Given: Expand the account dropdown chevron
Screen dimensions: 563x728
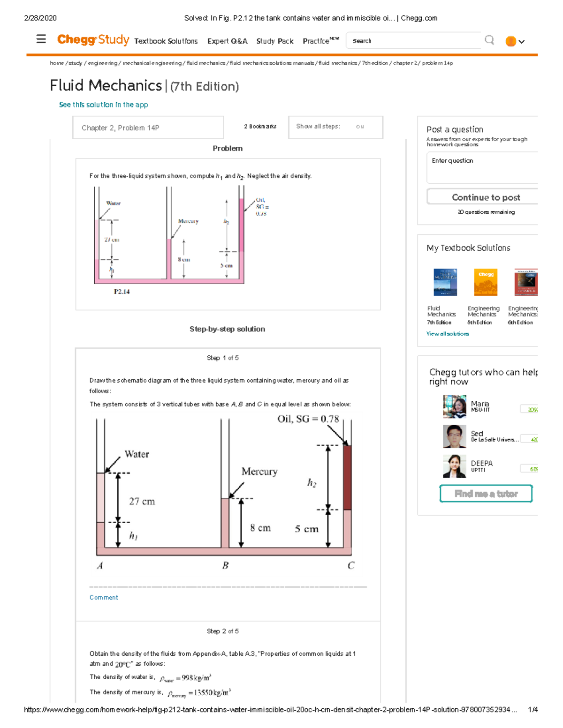Looking at the screenshot, I should click(x=521, y=42).
